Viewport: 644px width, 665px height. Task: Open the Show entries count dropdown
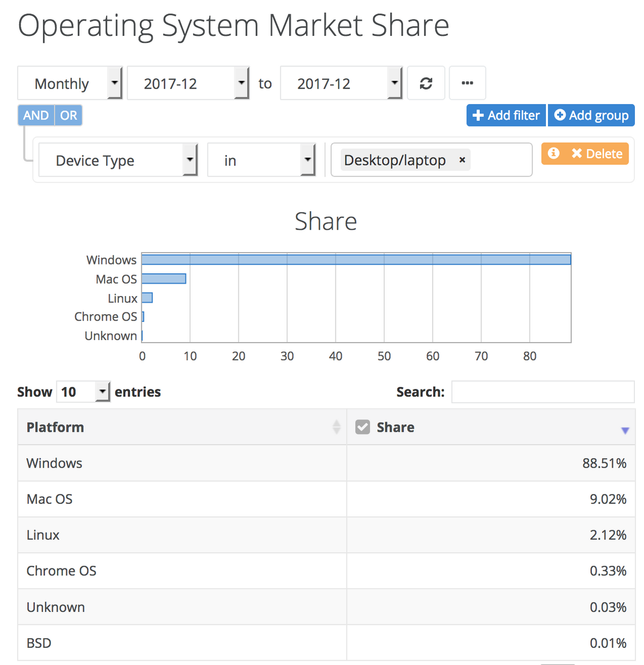83,392
